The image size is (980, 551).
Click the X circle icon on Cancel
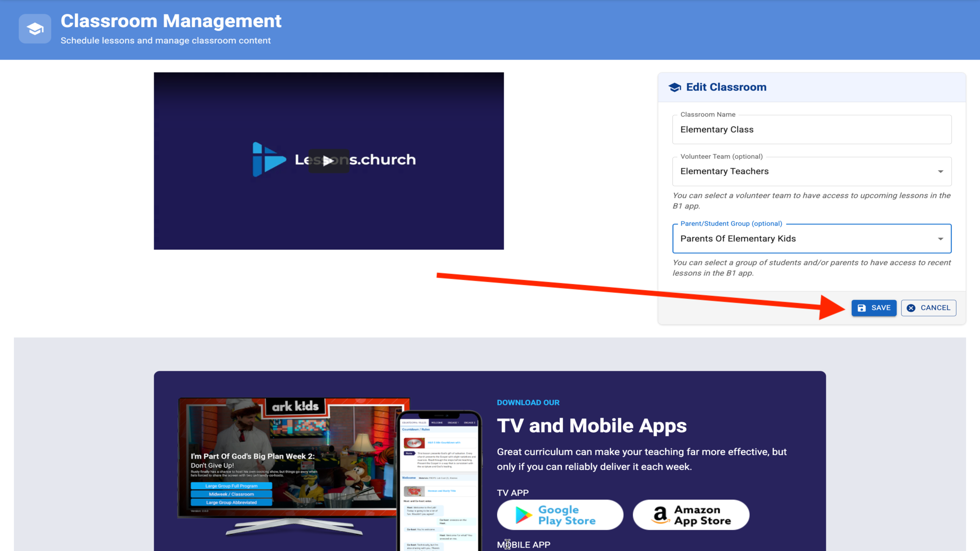point(911,308)
